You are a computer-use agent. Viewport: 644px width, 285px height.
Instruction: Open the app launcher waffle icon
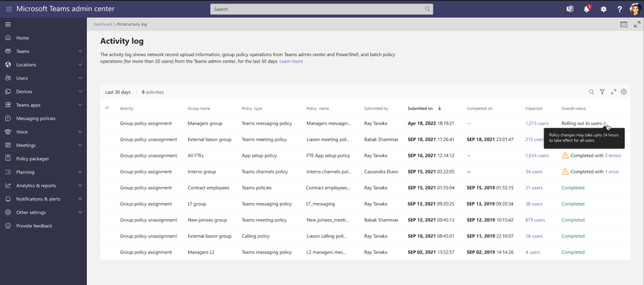click(8, 9)
